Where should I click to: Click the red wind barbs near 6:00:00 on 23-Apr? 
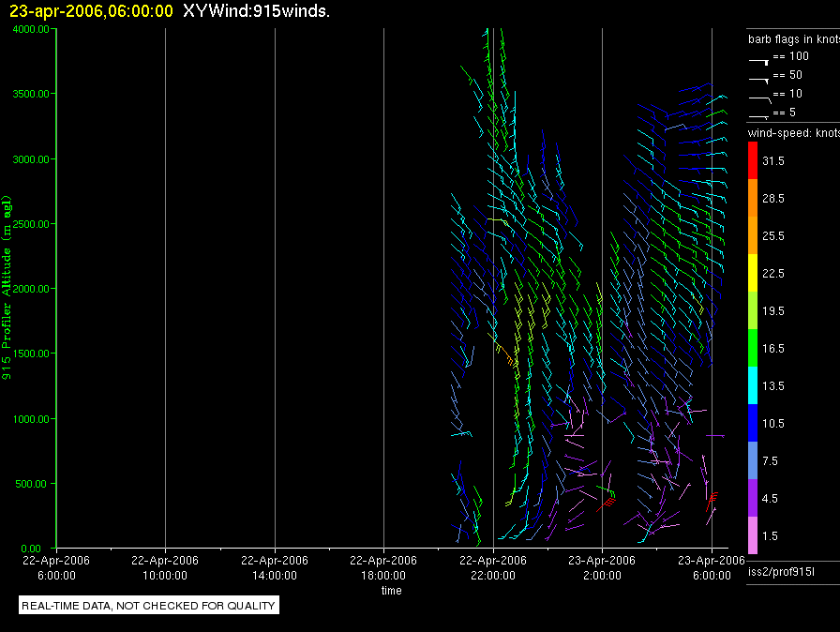pyautogui.click(x=712, y=497)
